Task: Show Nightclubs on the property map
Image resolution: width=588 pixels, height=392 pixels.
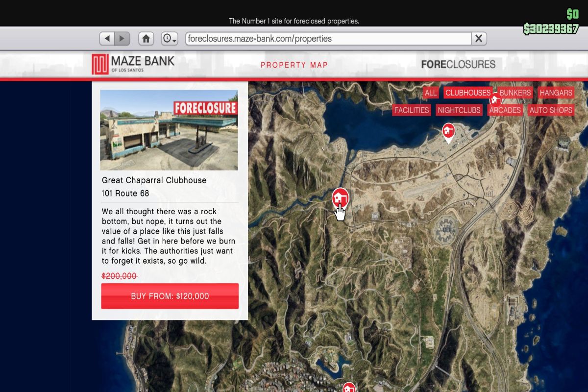Action: click(459, 110)
